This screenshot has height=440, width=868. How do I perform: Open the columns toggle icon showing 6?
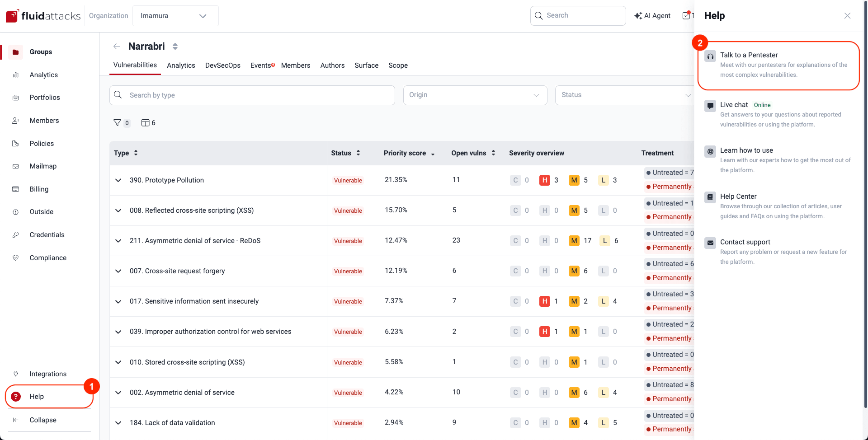(x=145, y=123)
